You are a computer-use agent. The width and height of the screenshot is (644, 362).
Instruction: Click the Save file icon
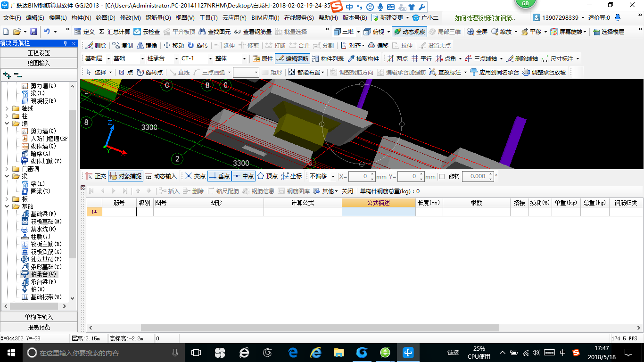point(33,32)
